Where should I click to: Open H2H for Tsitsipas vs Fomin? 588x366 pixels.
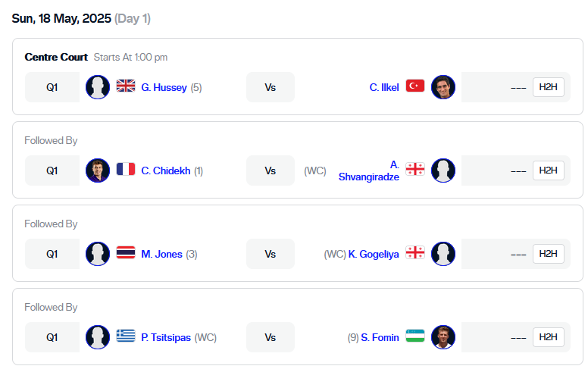coord(549,337)
